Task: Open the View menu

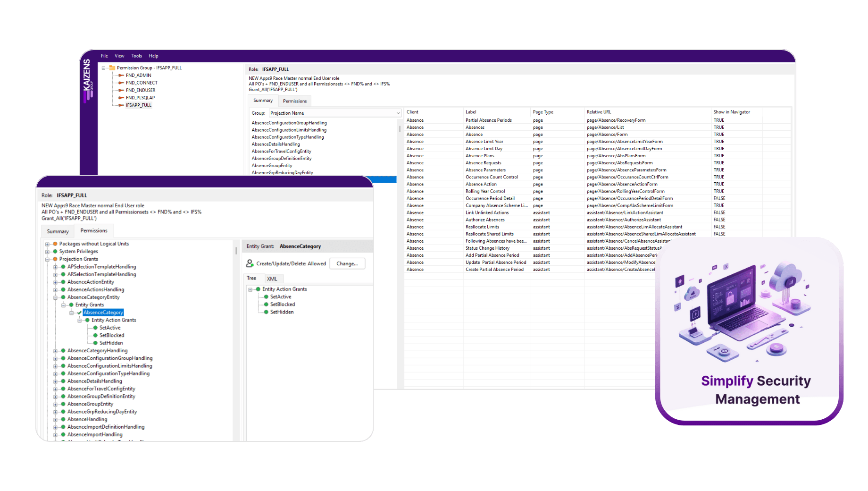Action: click(x=119, y=56)
